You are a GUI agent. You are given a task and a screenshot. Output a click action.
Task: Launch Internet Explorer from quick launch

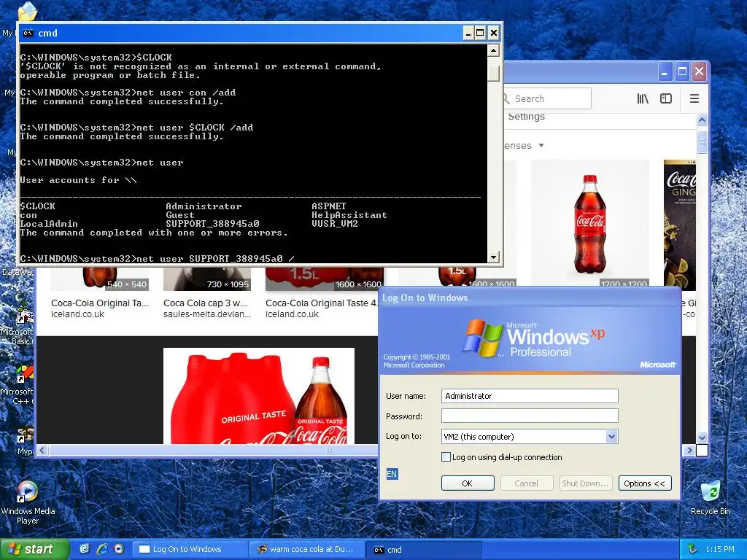pyautogui.click(x=102, y=549)
